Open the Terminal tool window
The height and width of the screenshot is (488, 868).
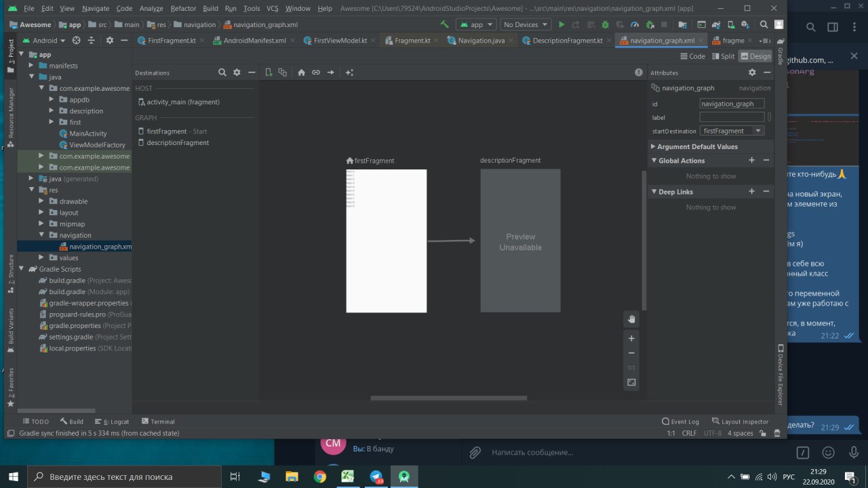(x=157, y=422)
